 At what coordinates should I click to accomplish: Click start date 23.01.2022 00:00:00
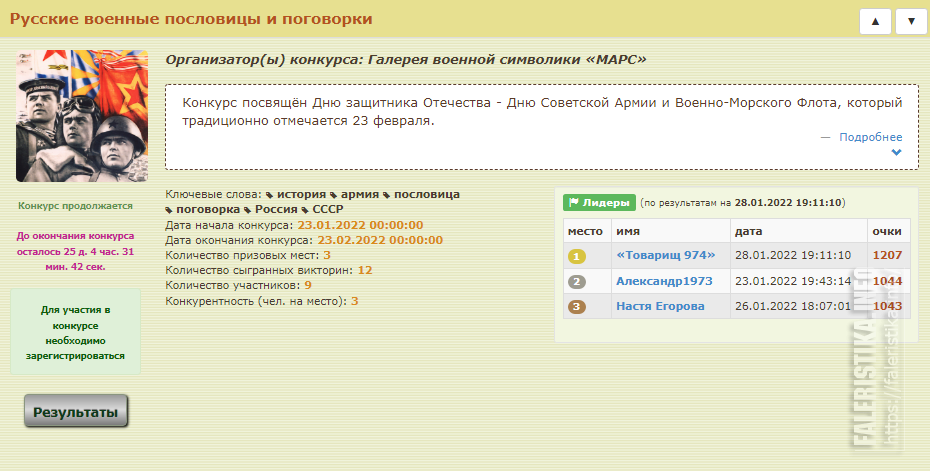[x=360, y=225]
